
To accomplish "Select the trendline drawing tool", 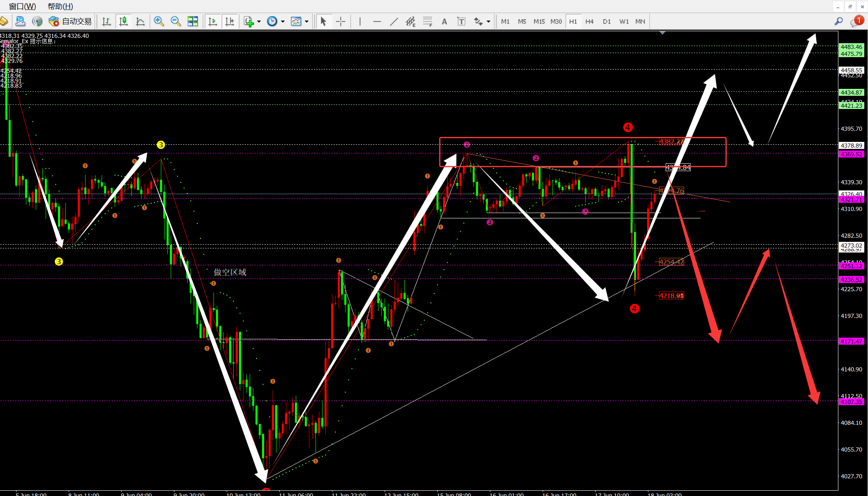I will (x=394, y=21).
